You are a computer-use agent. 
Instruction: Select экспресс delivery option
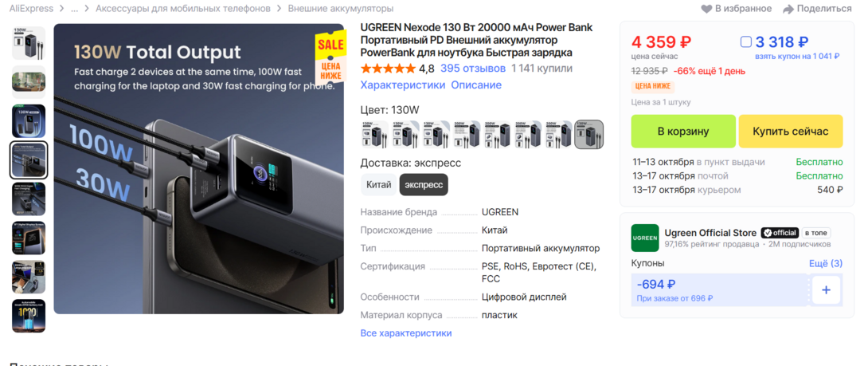(424, 185)
